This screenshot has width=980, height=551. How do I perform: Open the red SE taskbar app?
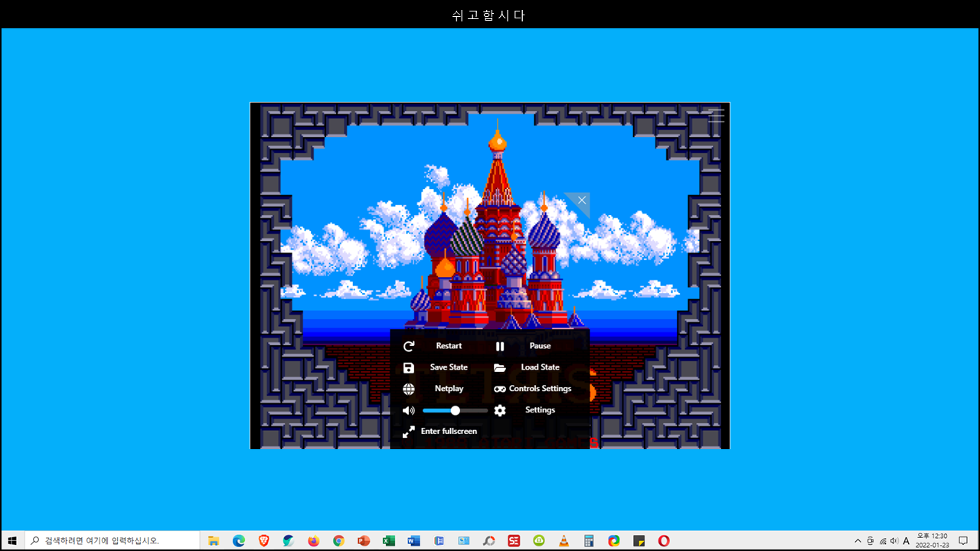(x=514, y=541)
